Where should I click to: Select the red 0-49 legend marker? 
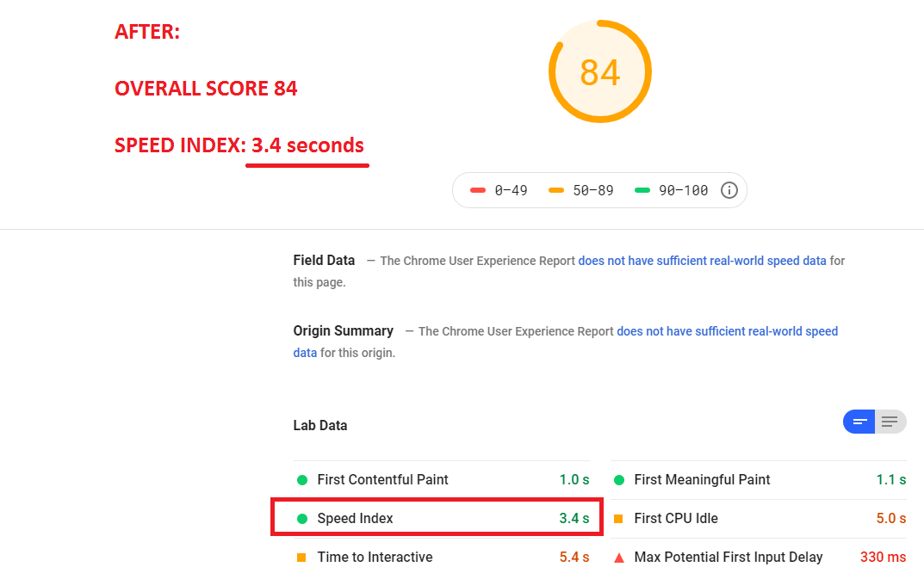(479, 189)
